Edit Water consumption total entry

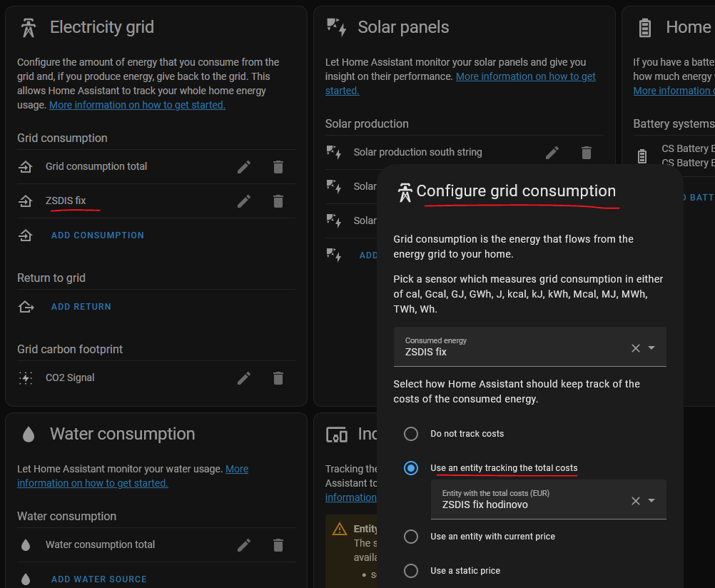point(244,545)
